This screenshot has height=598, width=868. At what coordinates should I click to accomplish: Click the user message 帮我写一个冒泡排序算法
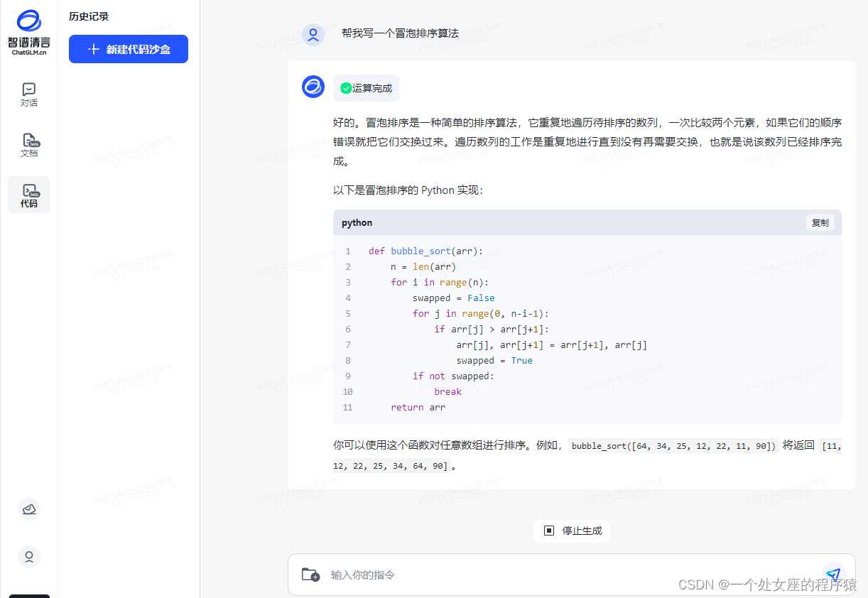(x=400, y=33)
